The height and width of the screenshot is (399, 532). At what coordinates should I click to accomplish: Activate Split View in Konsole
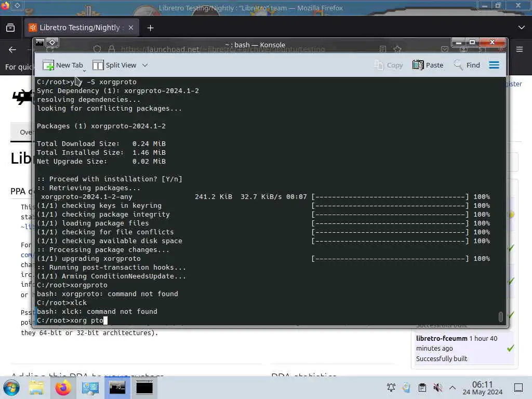coord(114,65)
